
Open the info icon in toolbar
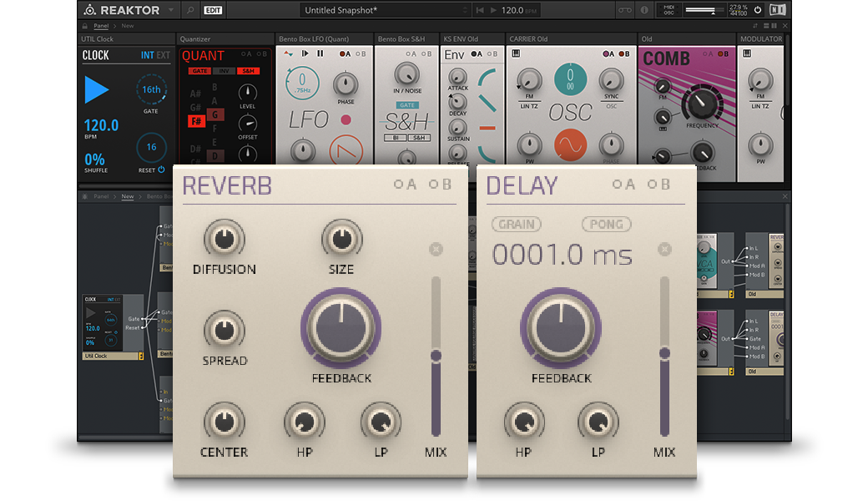click(644, 10)
